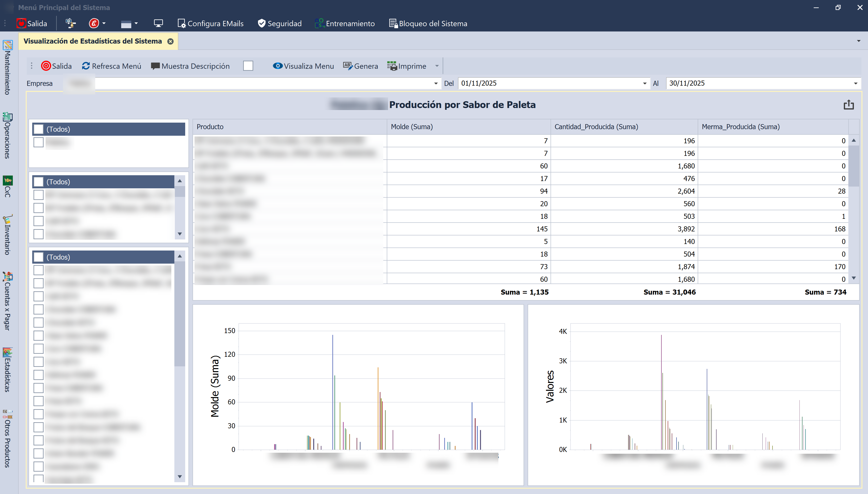Expand the Empresa dropdown
The width and height of the screenshot is (868, 494).
(x=436, y=83)
